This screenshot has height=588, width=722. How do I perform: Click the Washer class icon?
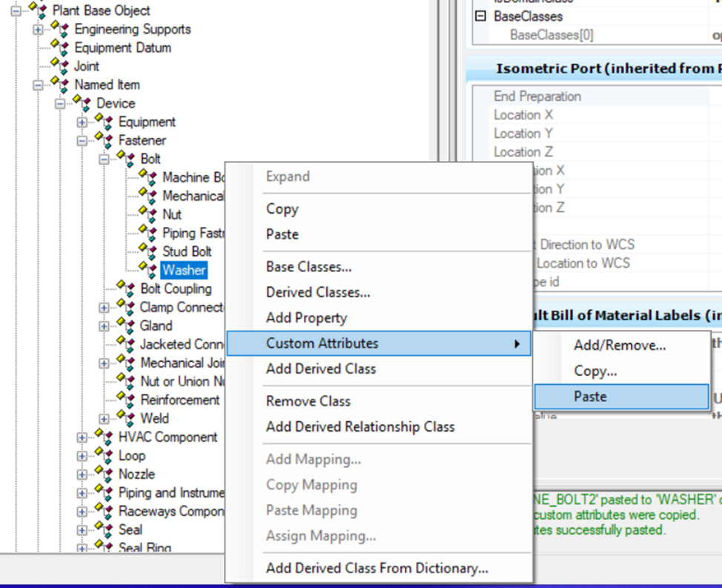[x=148, y=270]
